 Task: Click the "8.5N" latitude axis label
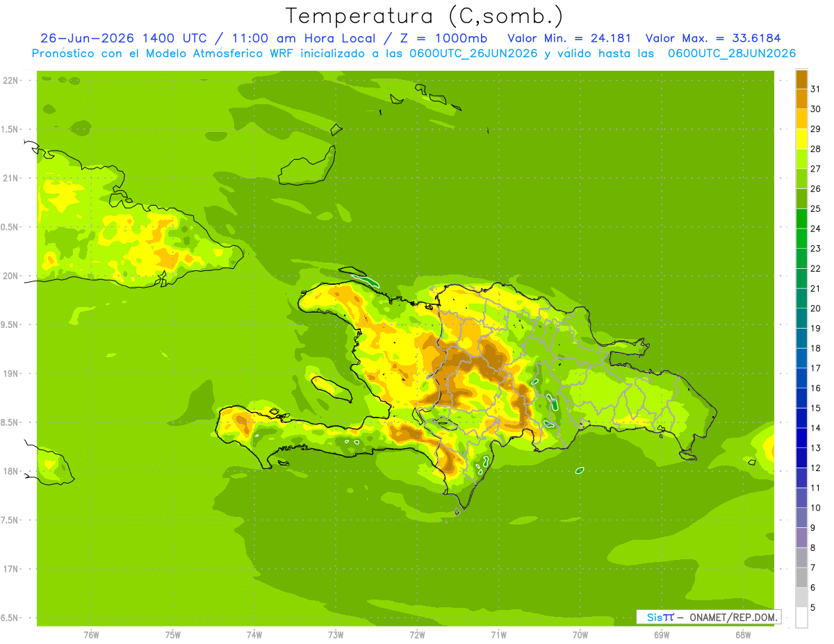coord(10,422)
